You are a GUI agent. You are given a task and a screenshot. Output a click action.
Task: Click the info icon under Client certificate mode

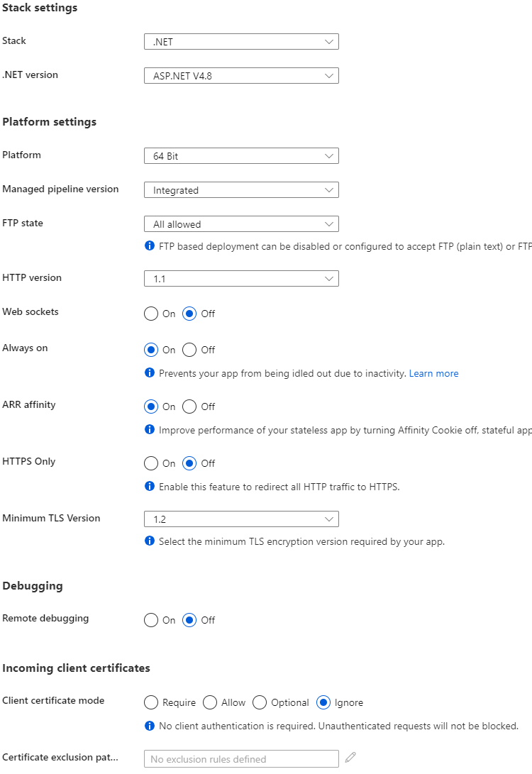pos(150,726)
